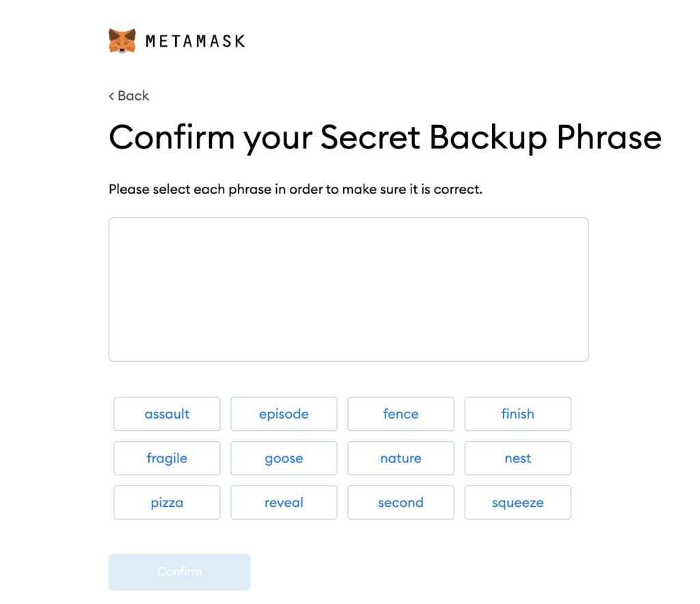Select 'nature' from the word list
Screen dimensions: 700x604
pos(401,458)
